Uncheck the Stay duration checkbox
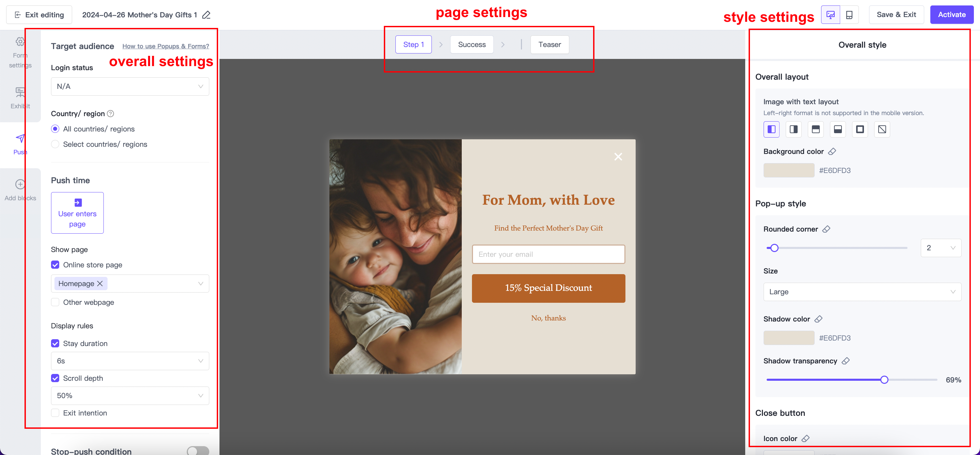980x455 pixels. 55,343
